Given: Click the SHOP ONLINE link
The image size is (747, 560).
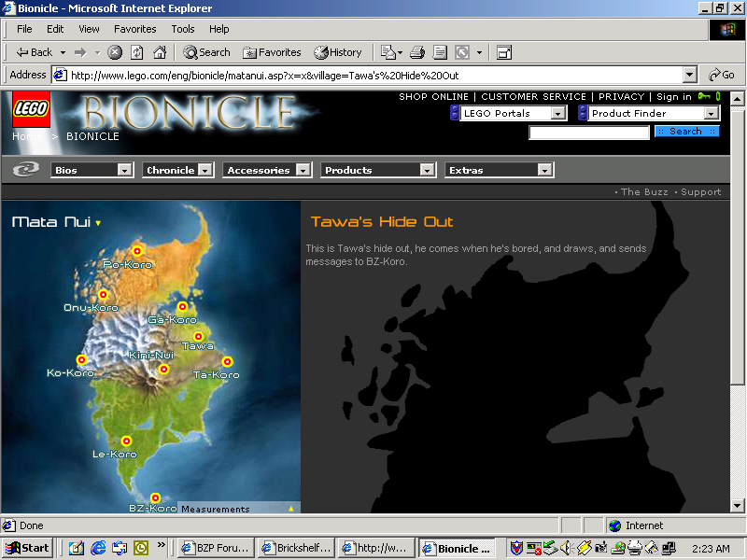Looking at the screenshot, I should [433, 97].
